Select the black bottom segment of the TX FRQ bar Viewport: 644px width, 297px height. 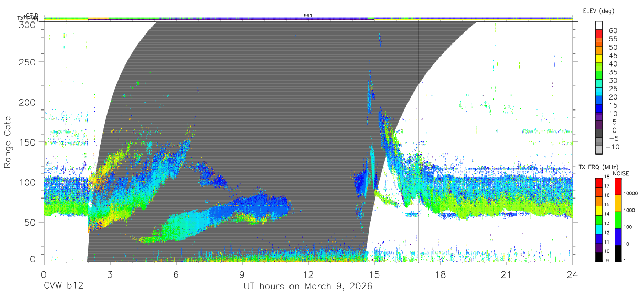599,257
